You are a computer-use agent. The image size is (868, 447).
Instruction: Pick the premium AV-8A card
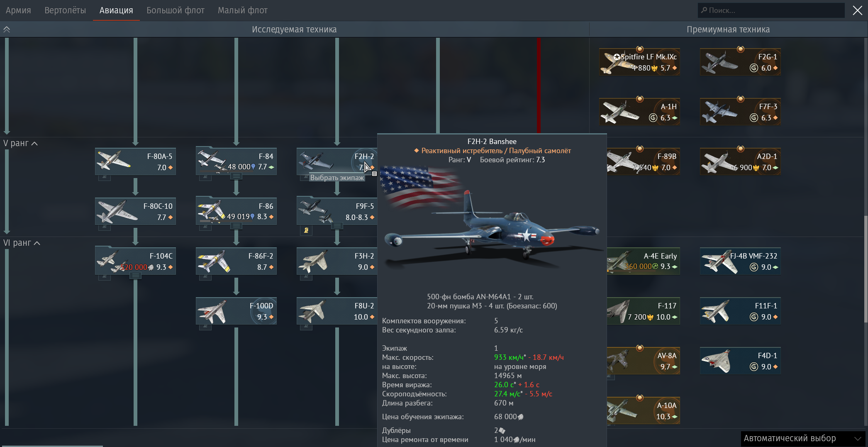[643, 361]
